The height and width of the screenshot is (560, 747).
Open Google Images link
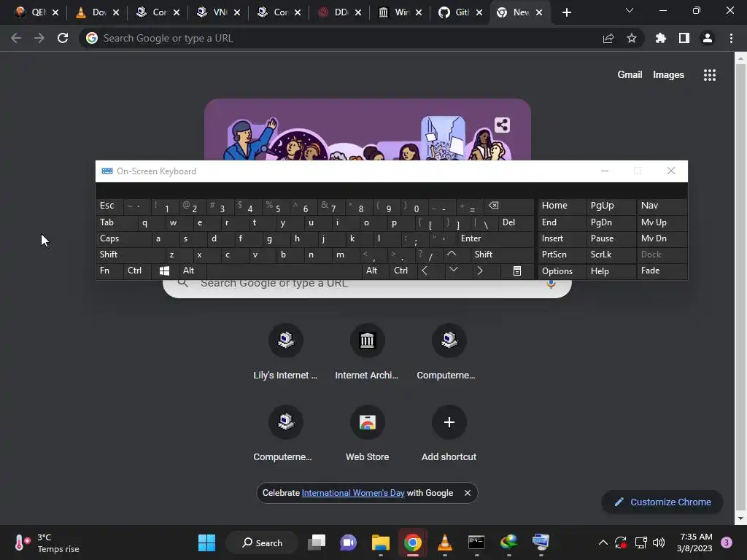(668, 75)
